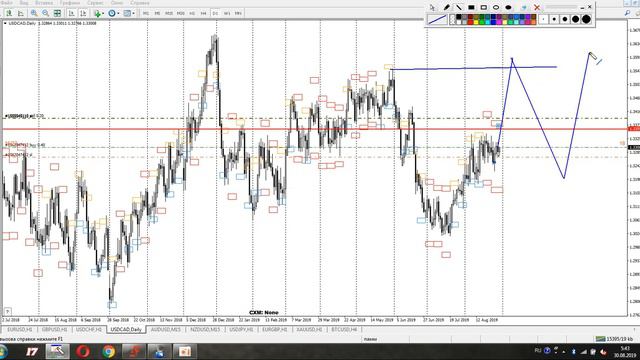Select the H4 timeframe button
This screenshot has width=640, height=360.
pyautogui.click(x=203, y=13)
